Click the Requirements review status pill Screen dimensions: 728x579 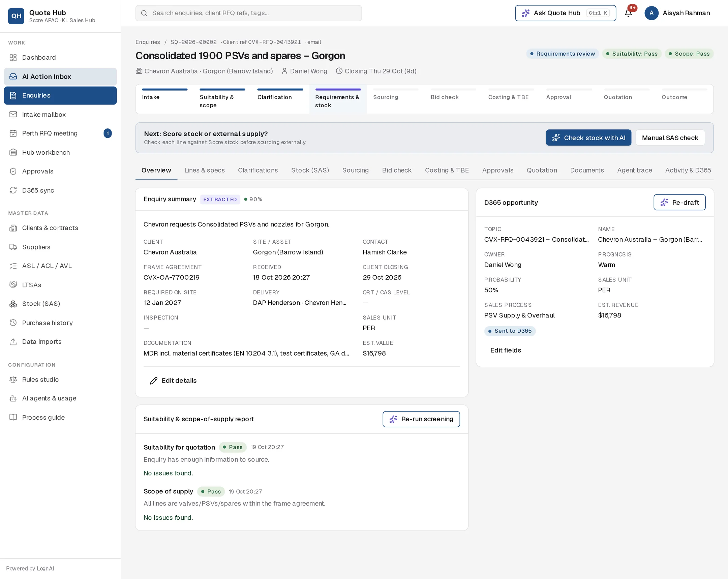pos(562,54)
